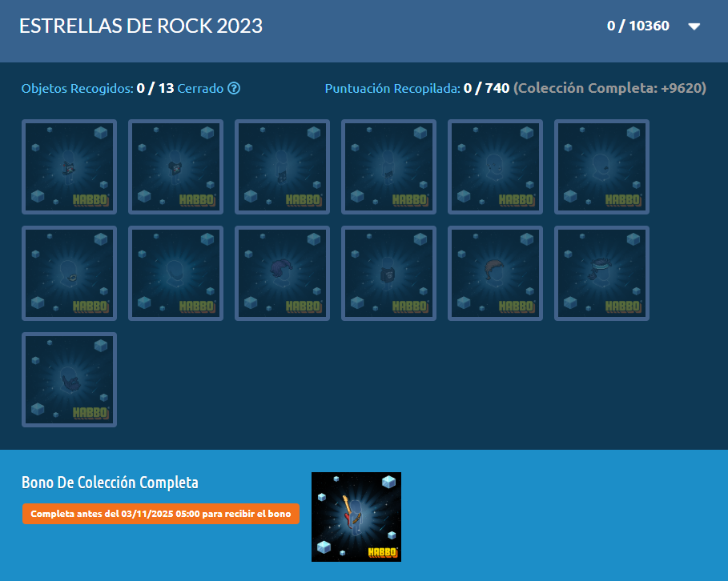Pick the fifth card in the top row
The height and width of the screenshot is (581, 728).
coord(495,167)
